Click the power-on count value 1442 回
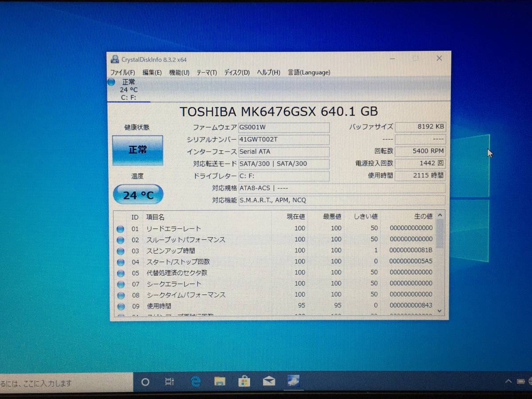 click(x=420, y=164)
